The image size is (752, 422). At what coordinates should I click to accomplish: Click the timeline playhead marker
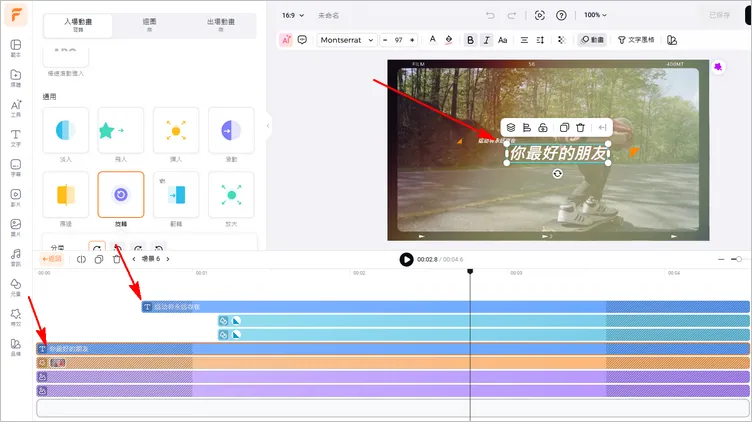tap(470, 271)
